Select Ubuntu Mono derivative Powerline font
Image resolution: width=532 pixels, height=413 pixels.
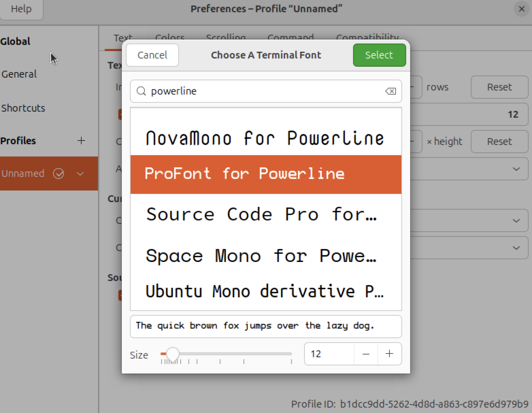[x=265, y=291]
